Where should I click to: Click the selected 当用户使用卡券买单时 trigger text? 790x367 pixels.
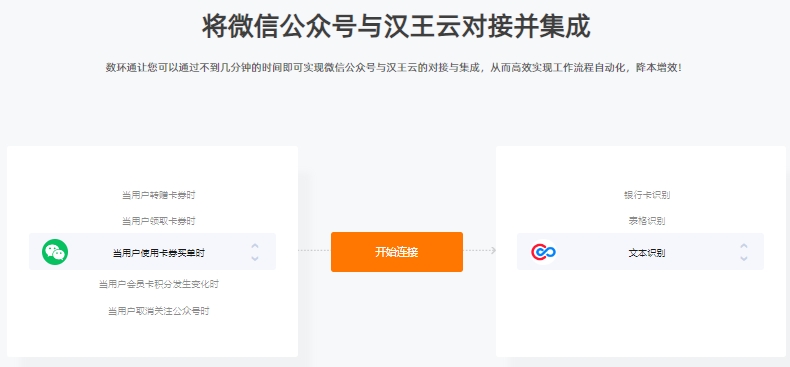click(159, 253)
